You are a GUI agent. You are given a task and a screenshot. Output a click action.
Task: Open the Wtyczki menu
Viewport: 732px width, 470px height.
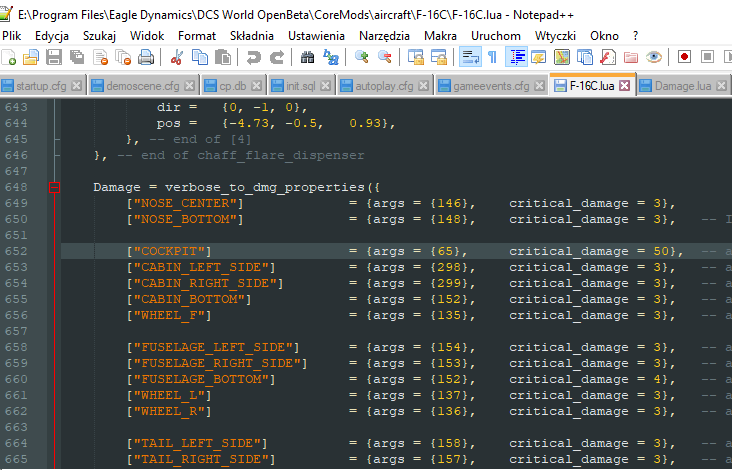pyautogui.click(x=556, y=36)
